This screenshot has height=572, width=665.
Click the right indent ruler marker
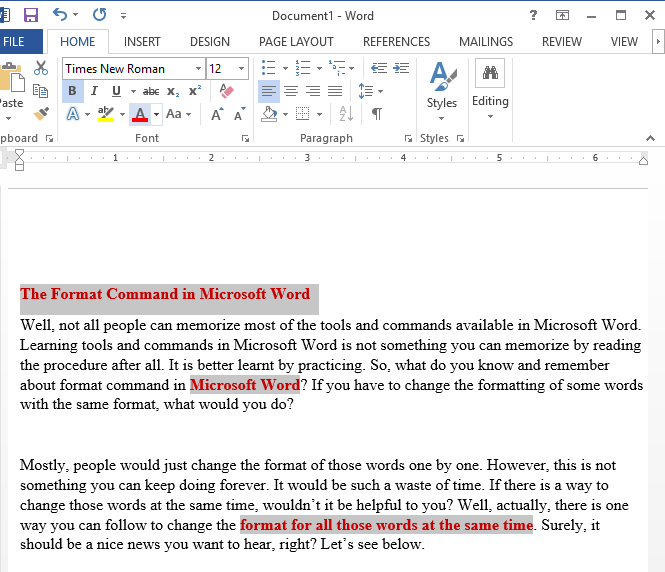pyautogui.click(x=643, y=160)
